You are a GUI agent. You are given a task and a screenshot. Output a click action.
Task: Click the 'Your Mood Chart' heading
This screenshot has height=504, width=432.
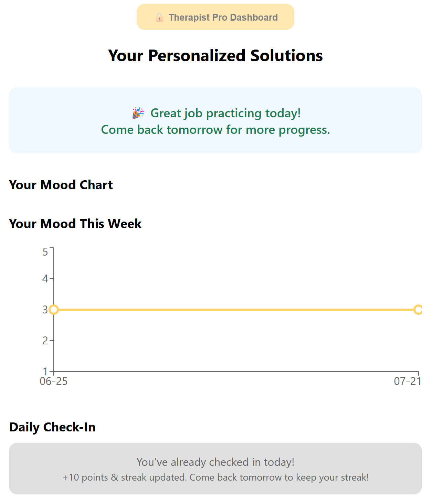tap(61, 185)
